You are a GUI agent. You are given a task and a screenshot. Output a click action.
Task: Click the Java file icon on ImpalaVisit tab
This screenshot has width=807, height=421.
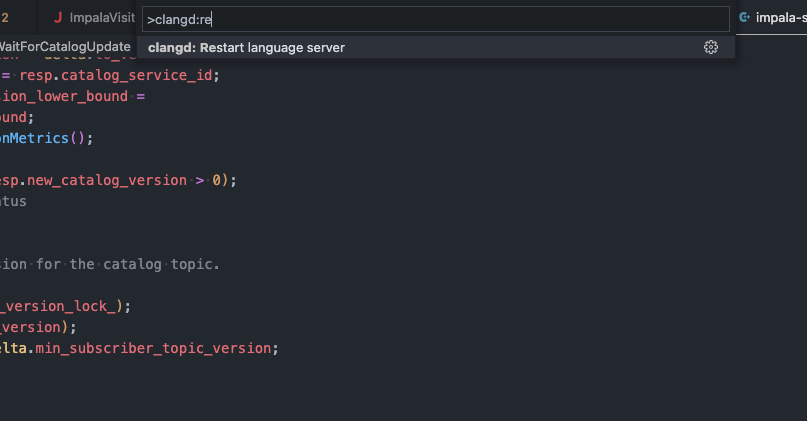click(x=58, y=17)
